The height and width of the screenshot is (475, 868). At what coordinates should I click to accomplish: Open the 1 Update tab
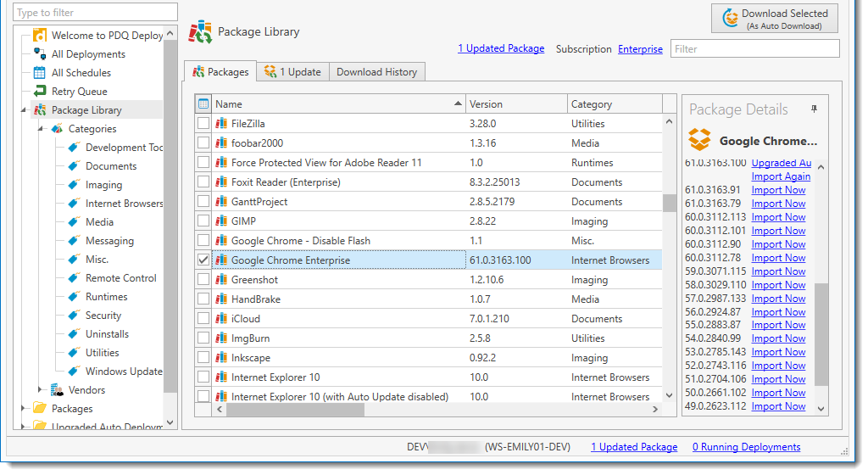click(x=292, y=72)
